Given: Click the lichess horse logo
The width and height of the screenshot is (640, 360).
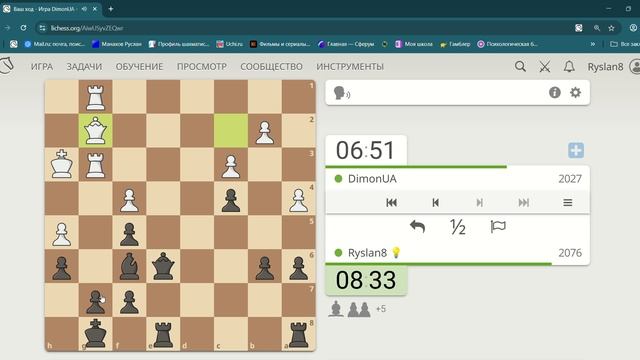Looking at the screenshot, I should [x=6, y=65].
